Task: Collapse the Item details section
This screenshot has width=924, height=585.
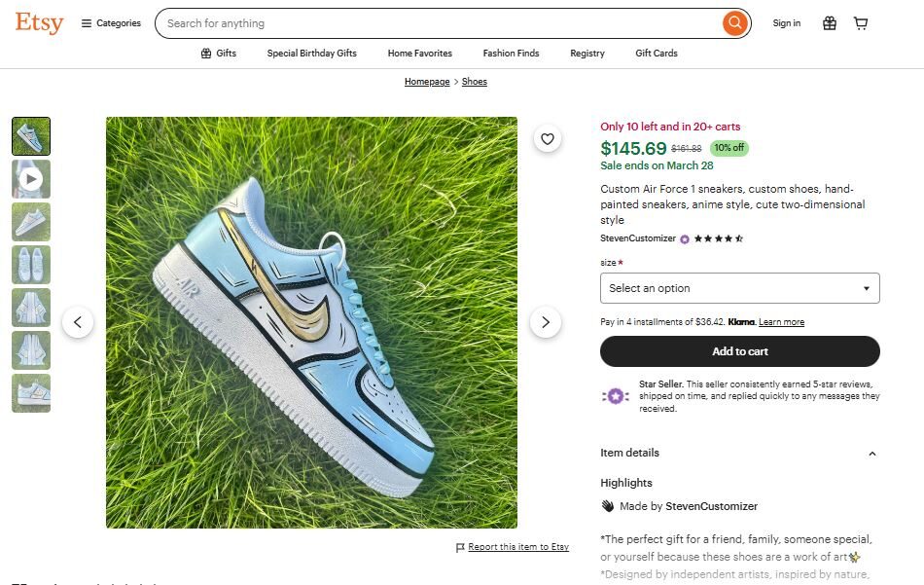Action: pos(871,453)
